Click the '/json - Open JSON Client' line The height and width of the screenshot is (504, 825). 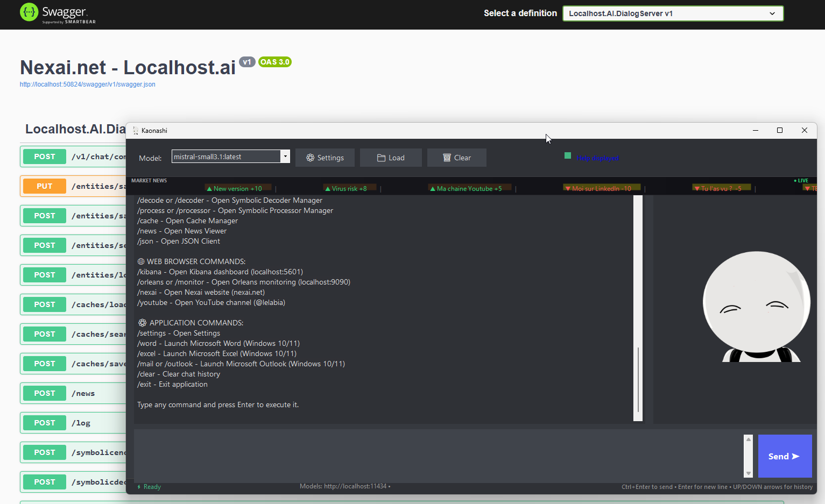(179, 241)
